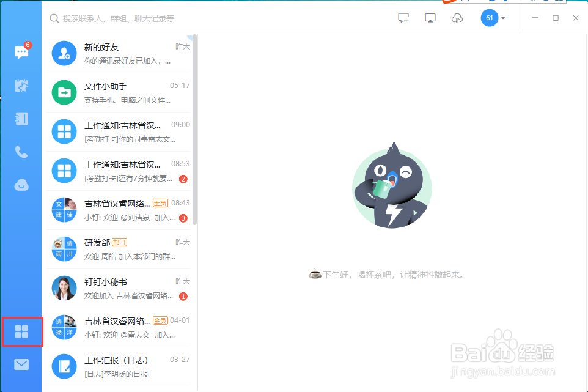The image size is (588, 392).
Task: Click group avatar of chat dated 04-01
Action: 64,327
